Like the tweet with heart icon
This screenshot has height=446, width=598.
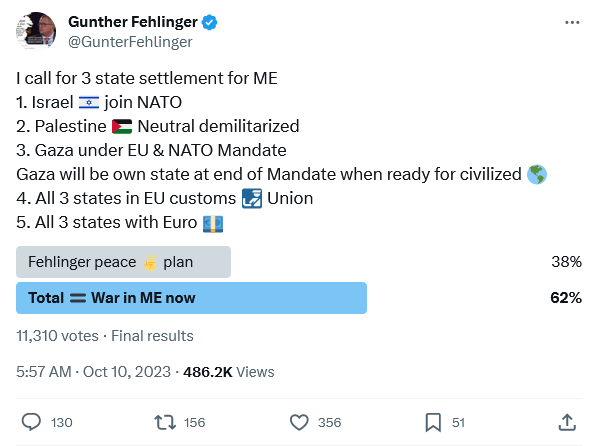[299, 422]
